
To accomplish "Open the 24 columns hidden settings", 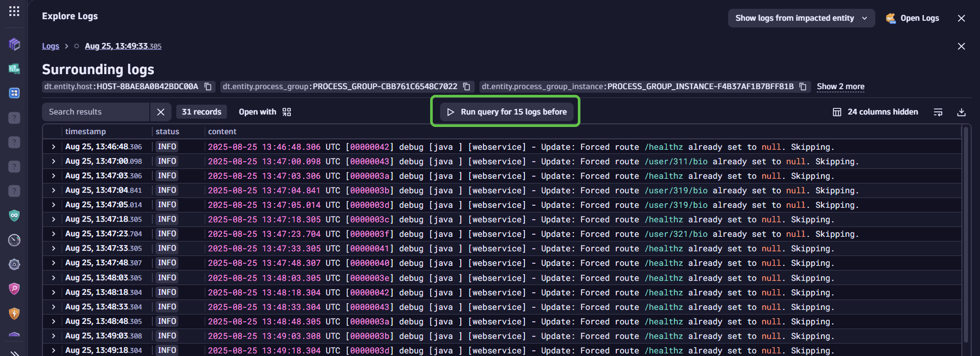I will pyautogui.click(x=875, y=112).
